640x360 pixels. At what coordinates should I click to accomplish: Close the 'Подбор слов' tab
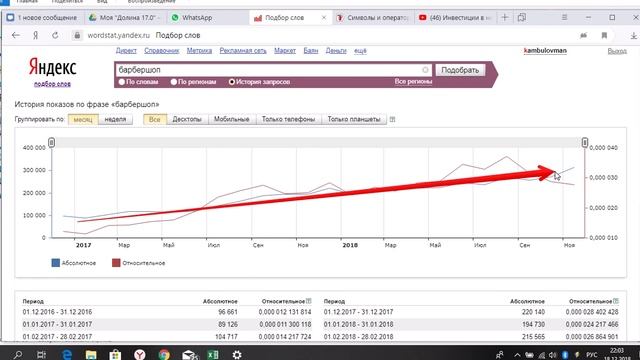coord(324,18)
